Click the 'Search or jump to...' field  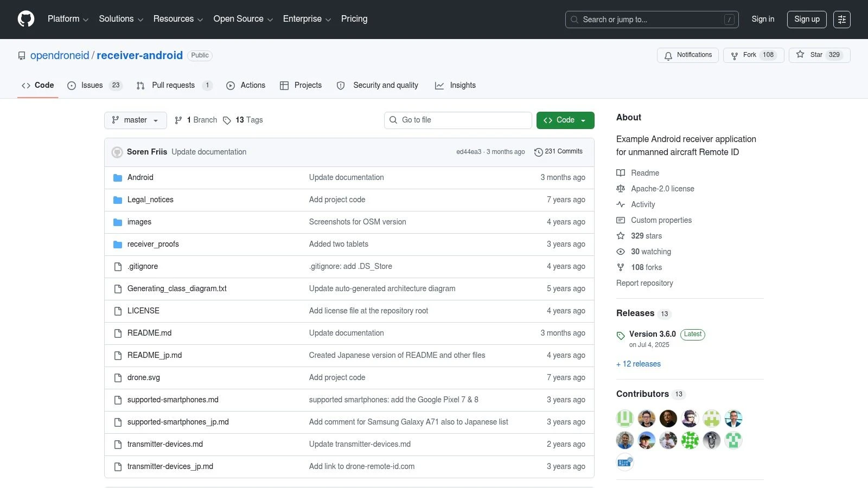(x=652, y=20)
